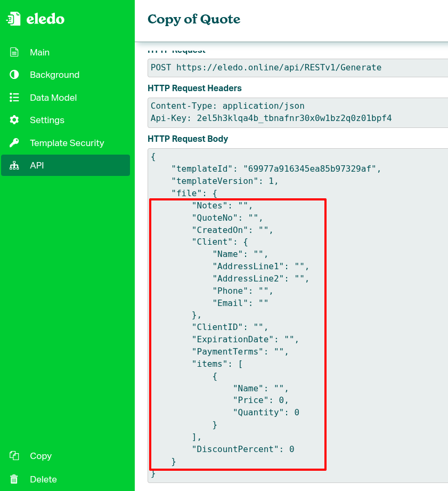This screenshot has height=491, width=448.
Task: Click the eledo logo icon
Action: 13,19
